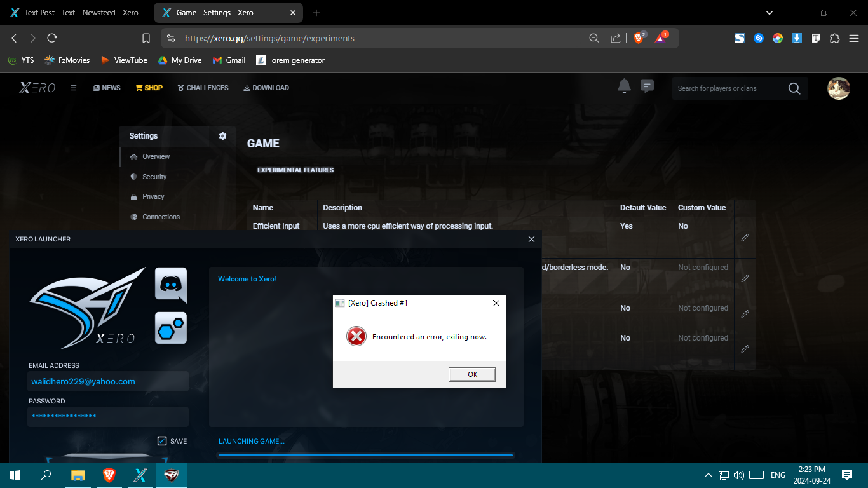Click the search magnifier in player search
The image size is (868, 488).
click(x=794, y=88)
